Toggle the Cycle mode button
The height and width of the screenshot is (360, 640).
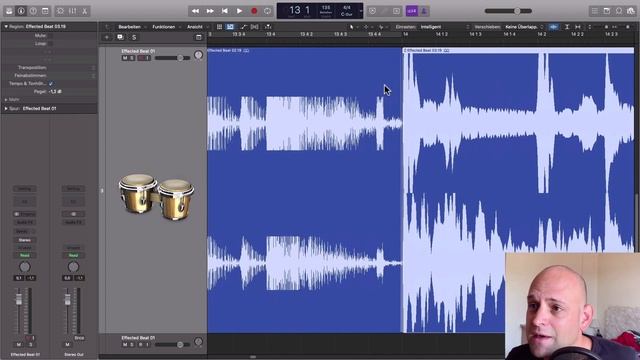tap(268, 11)
